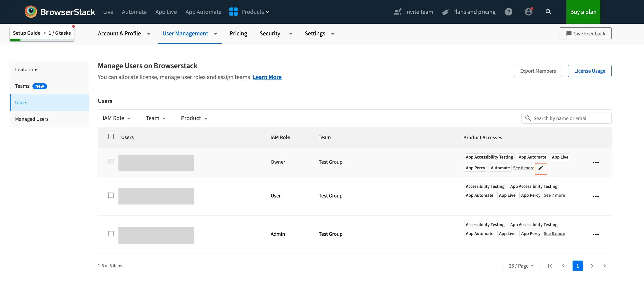Image resolution: width=644 pixels, height=288 pixels.
Task: Expand the IAM Role filter dropdown
Action: pos(117,118)
